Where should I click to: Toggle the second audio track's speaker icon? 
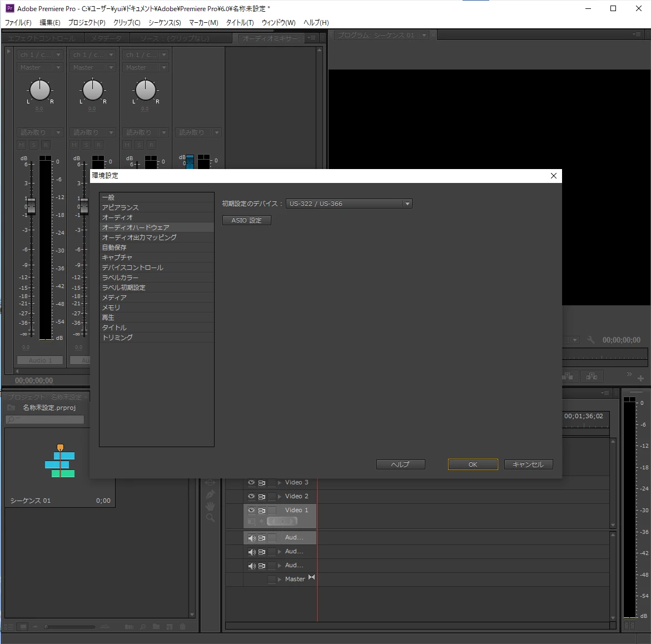point(252,552)
